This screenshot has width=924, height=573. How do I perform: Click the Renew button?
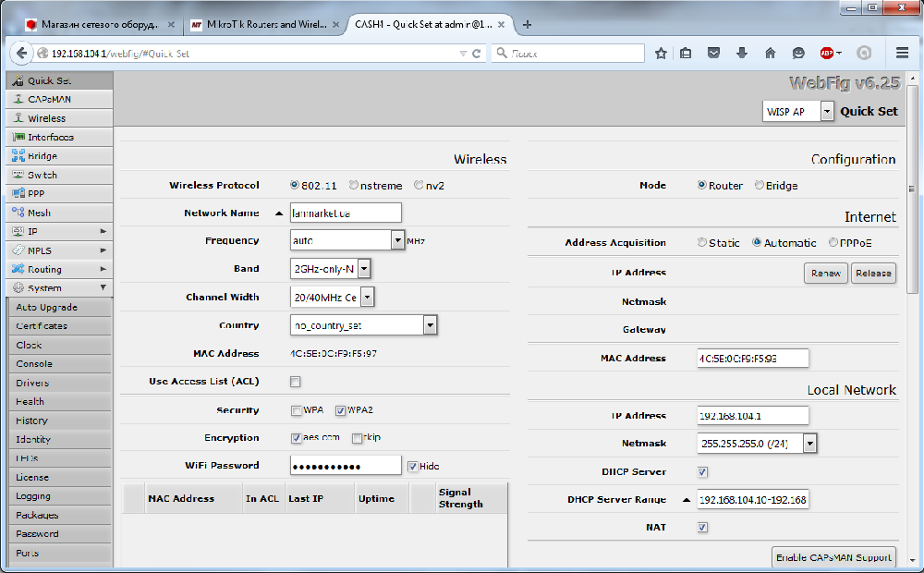click(x=825, y=273)
